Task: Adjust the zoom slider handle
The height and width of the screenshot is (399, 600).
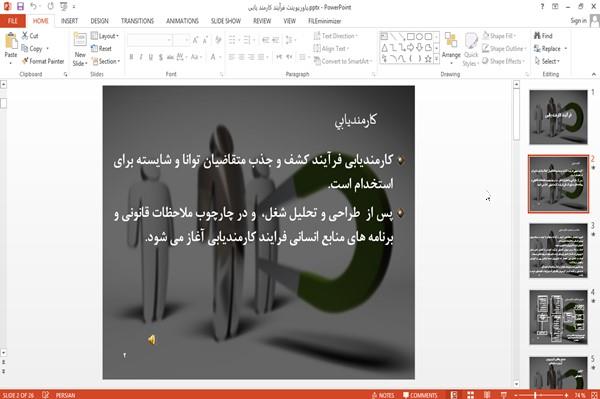Action: tap(536, 395)
